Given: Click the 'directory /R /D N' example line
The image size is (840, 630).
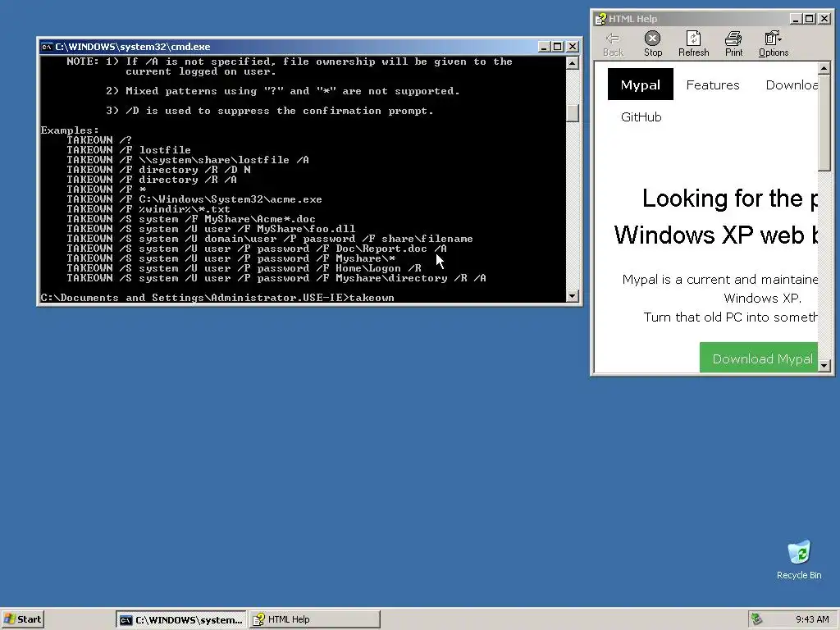Looking at the screenshot, I should (x=158, y=170).
